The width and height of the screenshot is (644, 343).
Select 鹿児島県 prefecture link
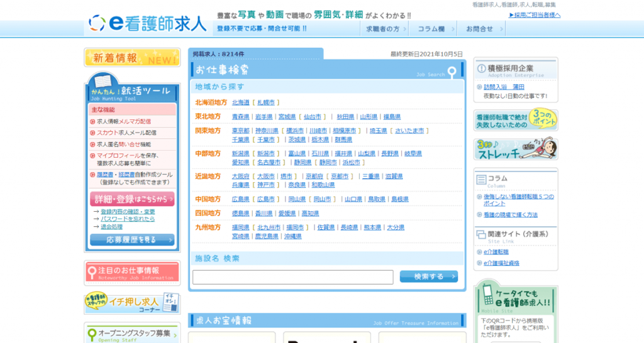click(267, 237)
